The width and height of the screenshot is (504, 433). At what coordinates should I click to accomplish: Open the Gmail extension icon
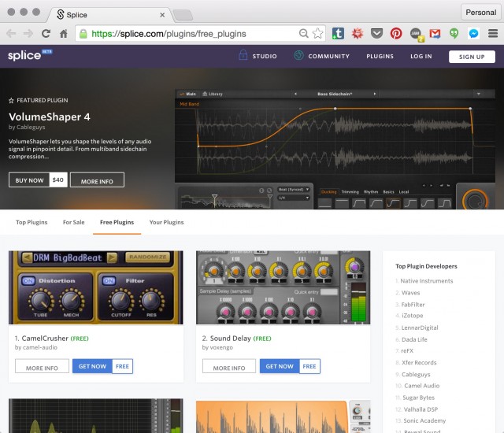434,34
